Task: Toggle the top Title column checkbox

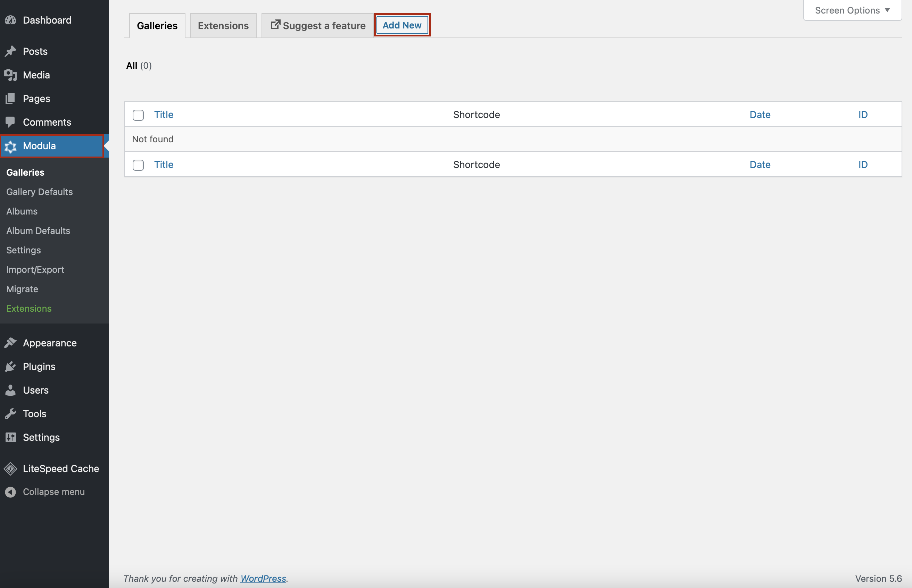Action: click(138, 114)
